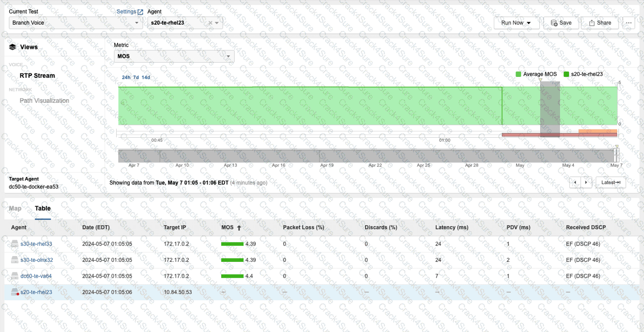Go to previous time interval arrow
The width and height of the screenshot is (644, 332).
click(575, 182)
